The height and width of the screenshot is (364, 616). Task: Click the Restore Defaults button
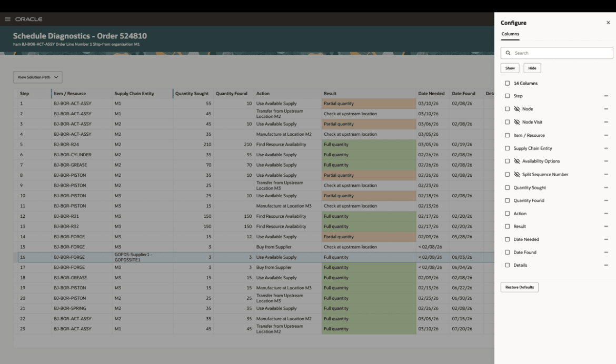coord(519,287)
